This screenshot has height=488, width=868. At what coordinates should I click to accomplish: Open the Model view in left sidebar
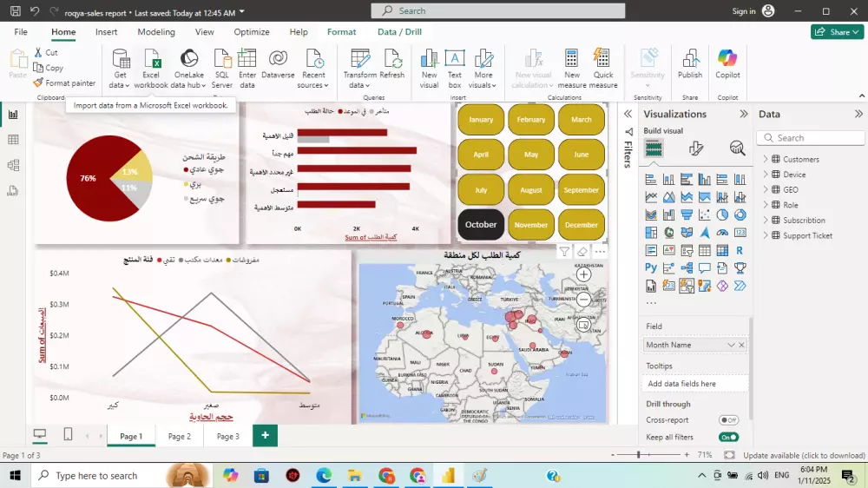click(13, 165)
